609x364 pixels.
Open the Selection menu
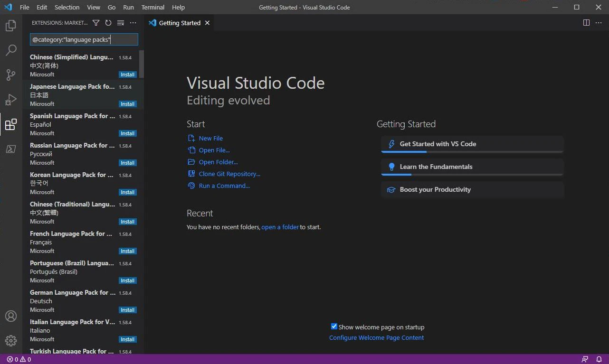pyautogui.click(x=67, y=7)
